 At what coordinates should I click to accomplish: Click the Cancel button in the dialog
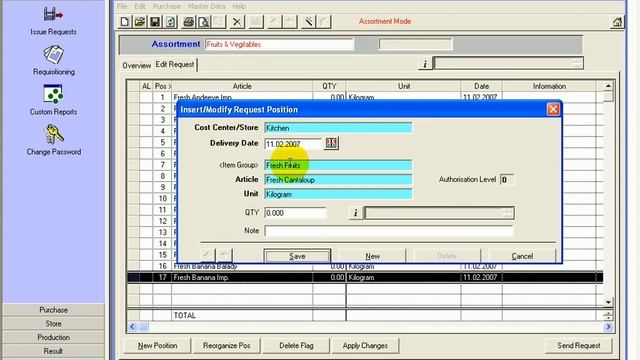coord(522,256)
